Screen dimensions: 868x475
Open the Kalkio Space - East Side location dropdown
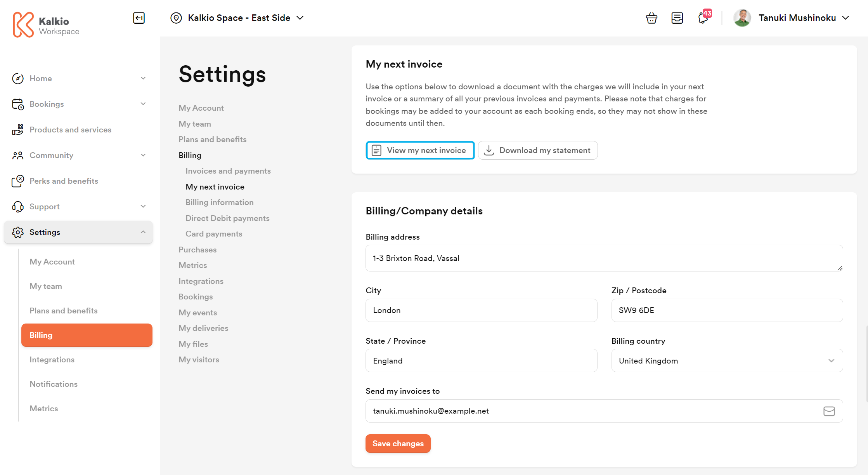tap(237, 18)
